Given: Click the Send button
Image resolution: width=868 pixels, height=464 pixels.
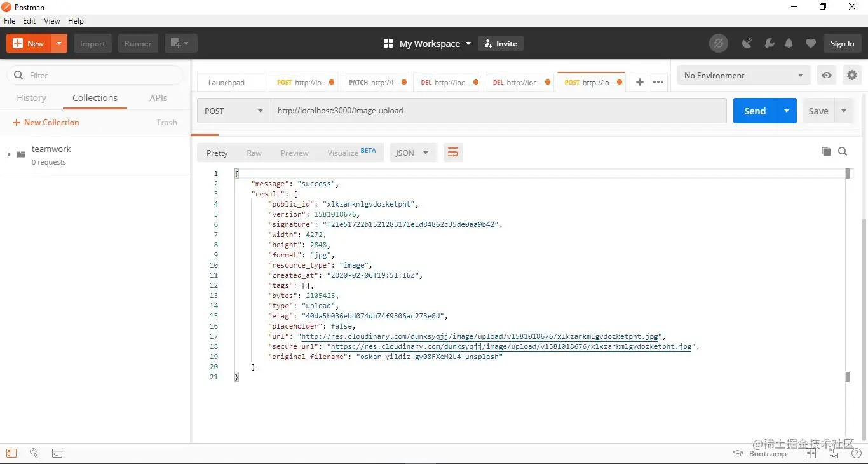Looking at the screenshot, I should click(x=755, y=111).
